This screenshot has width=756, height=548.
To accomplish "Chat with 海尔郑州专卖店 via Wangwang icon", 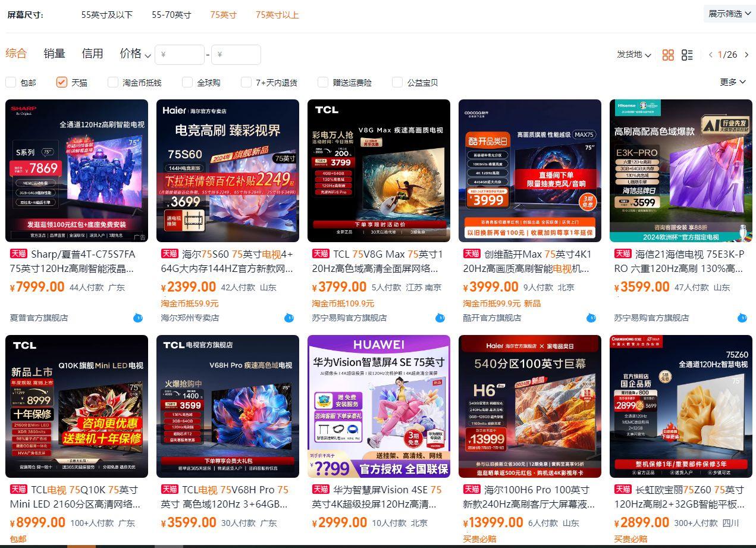I will pyautogui.click(x=289, y=318).
